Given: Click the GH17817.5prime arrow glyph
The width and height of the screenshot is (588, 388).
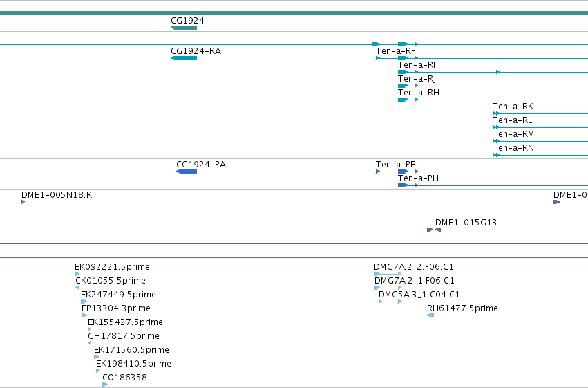Looking at the screenshot, I should pyautogui.click(x=89, y=343).
